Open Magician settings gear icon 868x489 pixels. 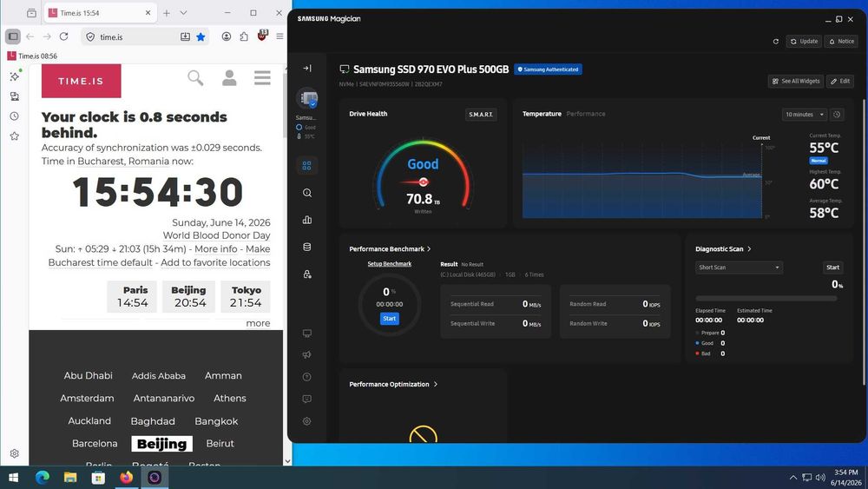pyautogui.click(x=307, y=421)
